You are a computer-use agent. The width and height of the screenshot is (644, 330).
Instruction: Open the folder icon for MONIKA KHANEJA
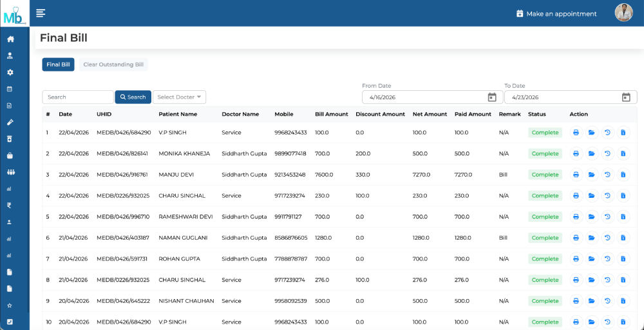591,153
